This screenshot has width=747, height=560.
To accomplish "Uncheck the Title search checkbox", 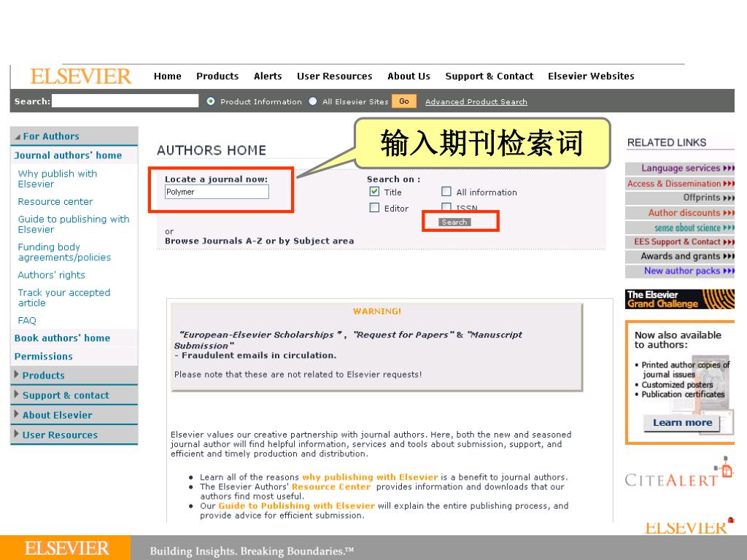I will [374, 192].
